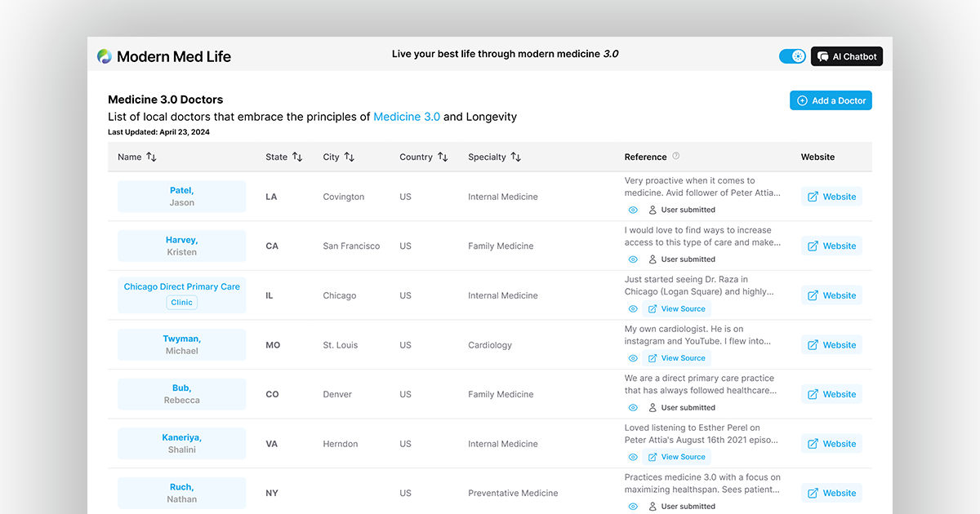Open View Source for Chicago Direct Primary Care

tap(676, 309)
